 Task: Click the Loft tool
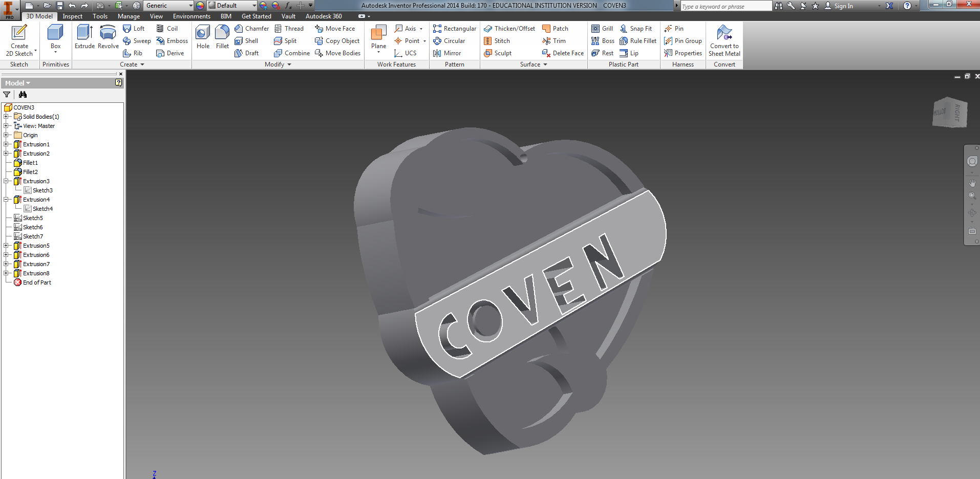[x=134, y=29]
